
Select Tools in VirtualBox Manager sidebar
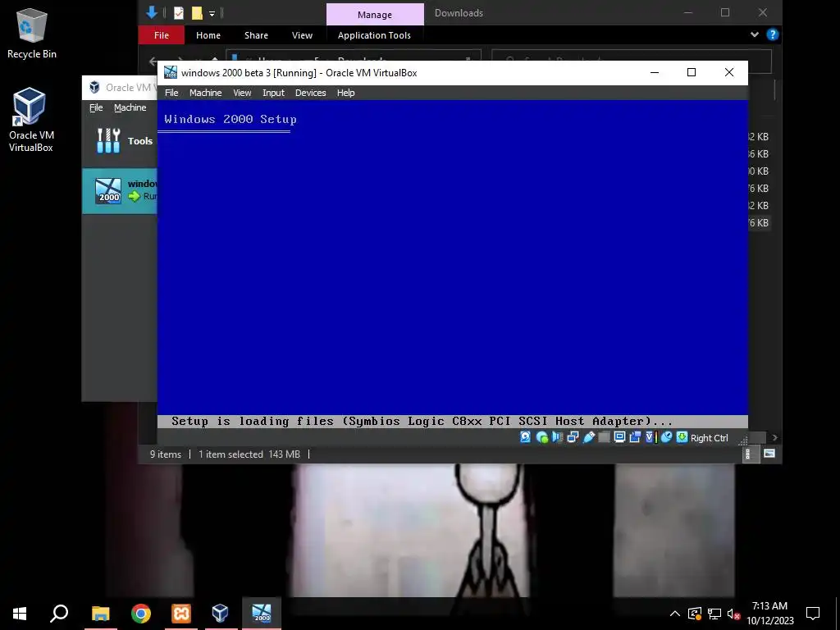(120, 141)
